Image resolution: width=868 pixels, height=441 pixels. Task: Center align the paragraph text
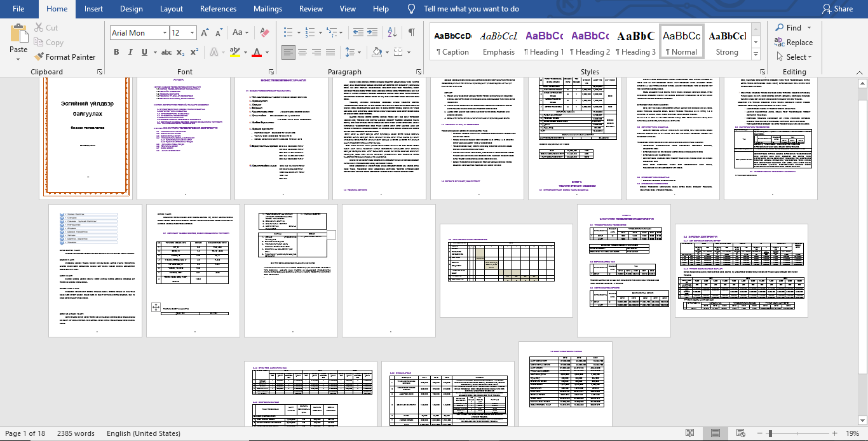click(x=302, y=52)
